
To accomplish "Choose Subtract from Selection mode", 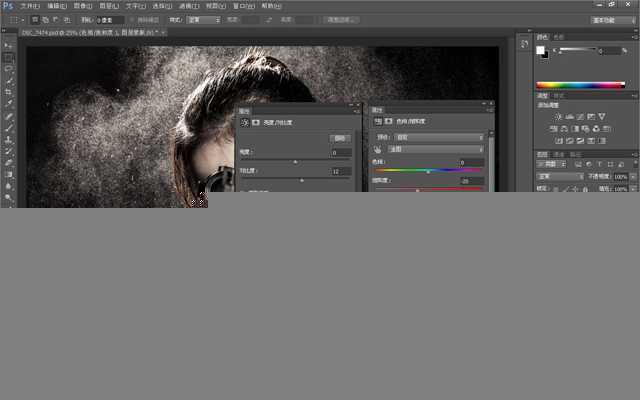I will tap(56, 20).
